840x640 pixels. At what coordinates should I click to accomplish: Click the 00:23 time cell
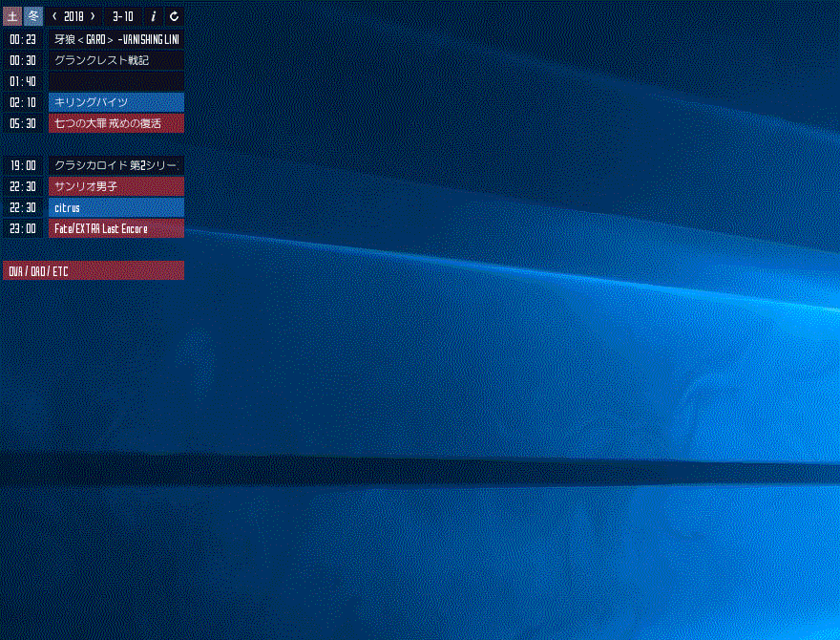click(x=23, y=39)
